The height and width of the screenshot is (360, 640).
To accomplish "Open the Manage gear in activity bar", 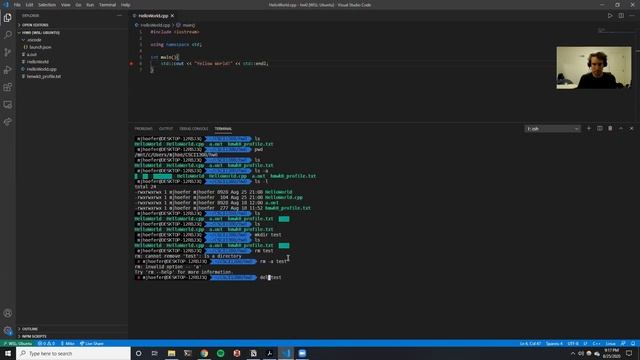I will point(8,330).
